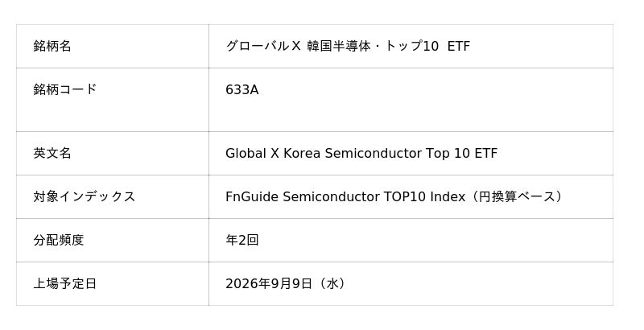Select the date 2026年9月9日（水）
The width and height of the screenshot is (644, 330).
coord(287,283)
